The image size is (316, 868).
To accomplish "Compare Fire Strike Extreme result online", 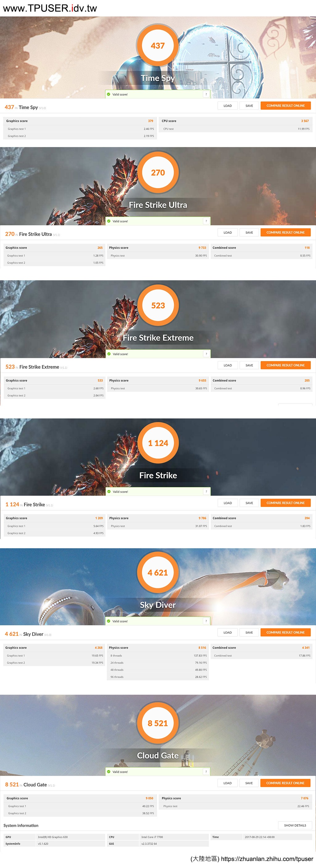I will coord(286,365).
